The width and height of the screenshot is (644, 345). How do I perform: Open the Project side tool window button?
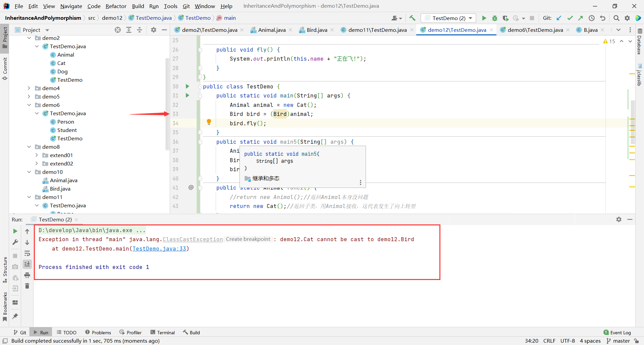click(5, 37)
